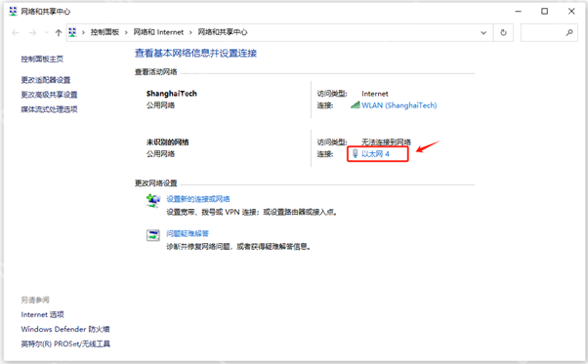Click the troubleshoot problems icon
Image resolution: width=588 pixels, height=364 pixels.
[153, 235]
